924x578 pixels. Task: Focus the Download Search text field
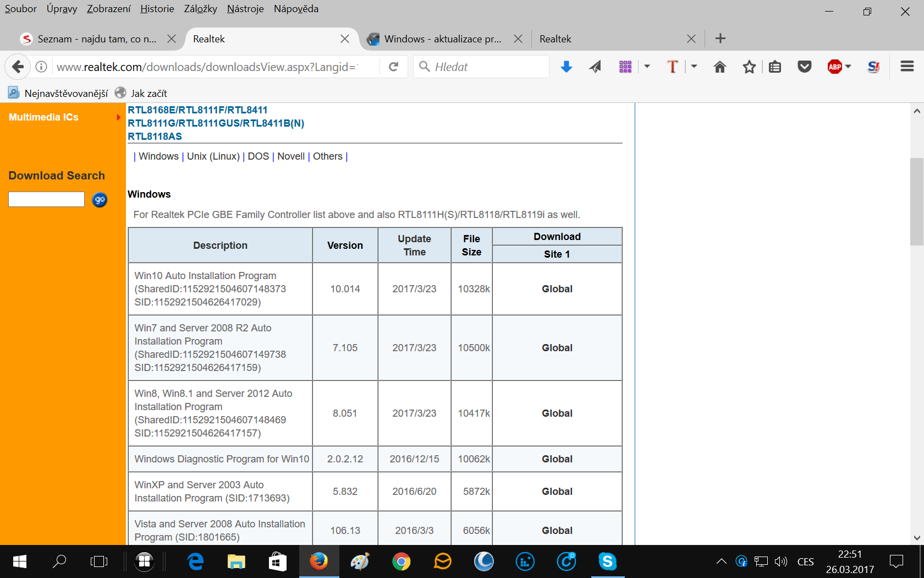46,199
